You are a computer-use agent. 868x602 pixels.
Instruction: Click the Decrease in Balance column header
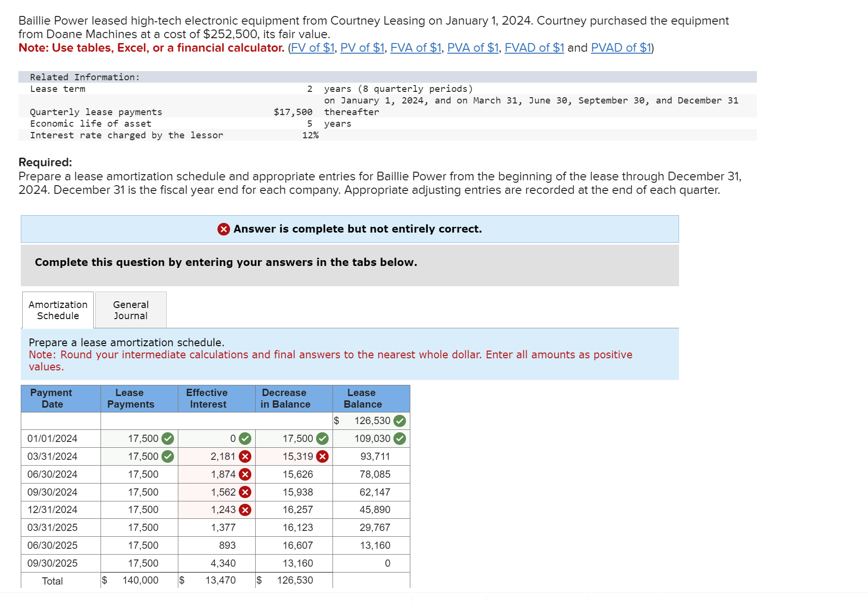(294, 398)
